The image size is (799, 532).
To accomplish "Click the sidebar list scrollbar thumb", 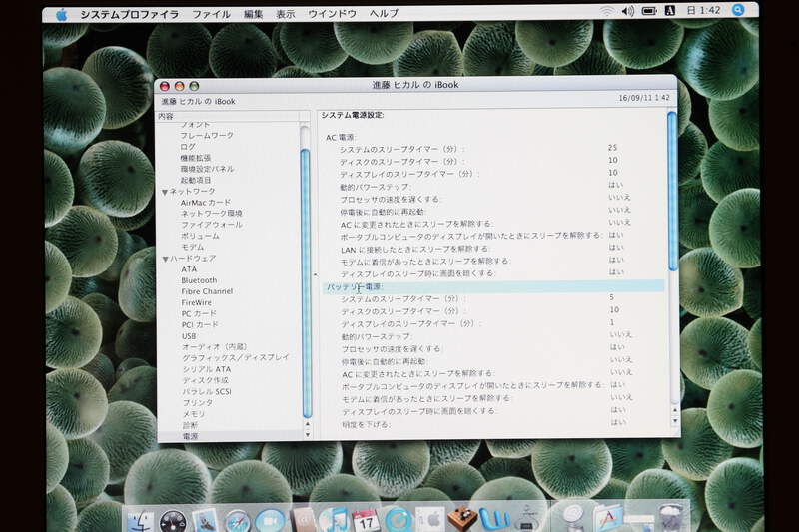I will point(306,283).
